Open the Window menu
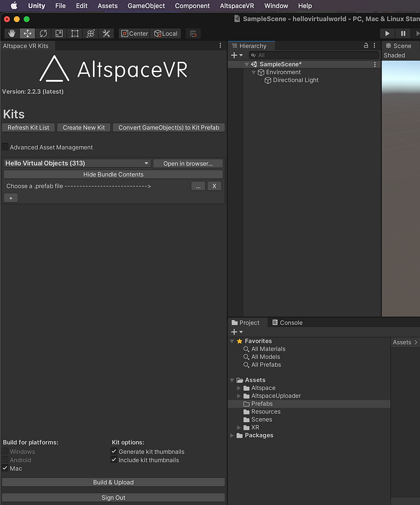The height and width of the screenshot is (505, 420). click(276, 6)
